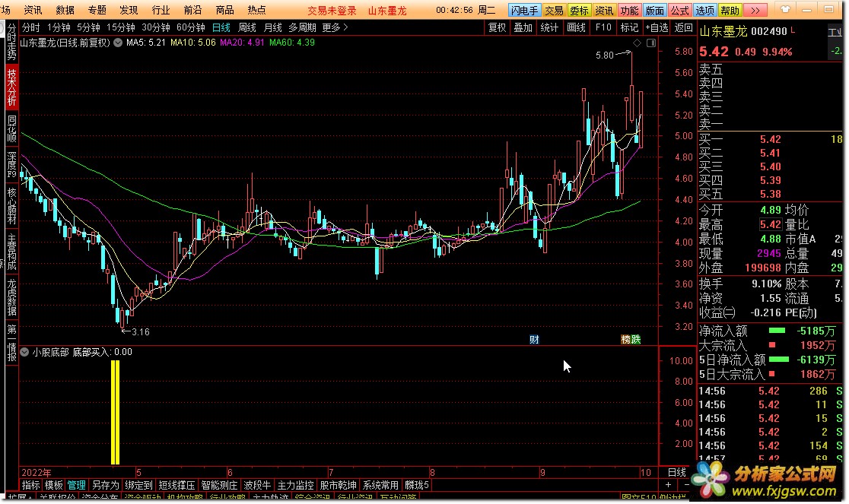Open the 行业 menu
The width and height of the screenshot is (849, 504).
tap(161, 11)
